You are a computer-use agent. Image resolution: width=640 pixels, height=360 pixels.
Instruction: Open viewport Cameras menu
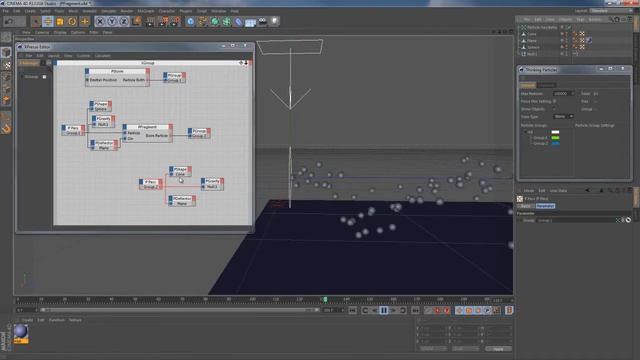click(x=42, y=32)
